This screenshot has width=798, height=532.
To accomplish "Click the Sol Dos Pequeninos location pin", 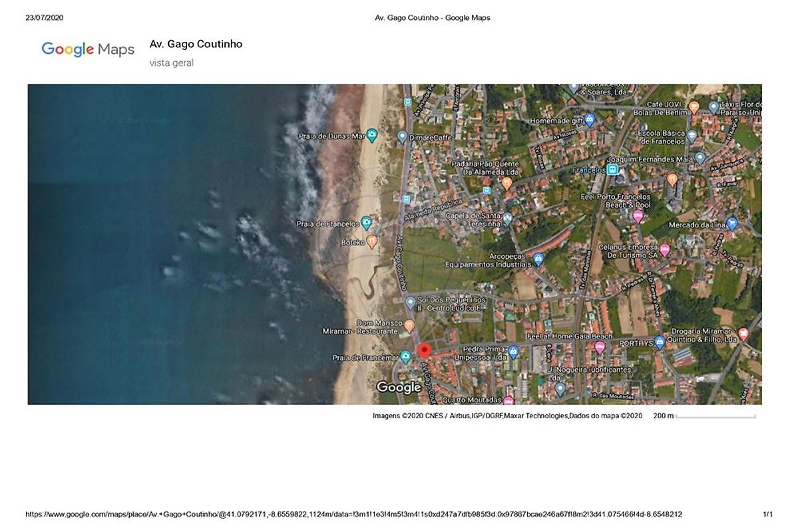I will [411, 303].
